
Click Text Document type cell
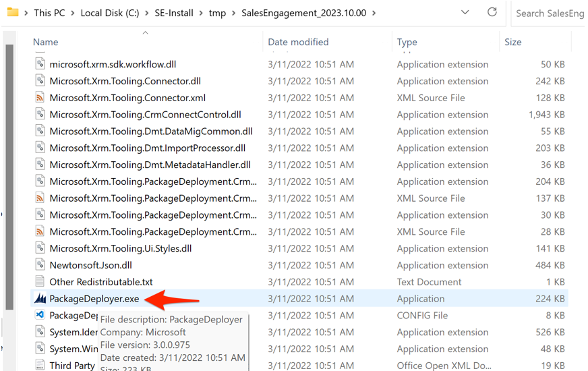(429, 282)
